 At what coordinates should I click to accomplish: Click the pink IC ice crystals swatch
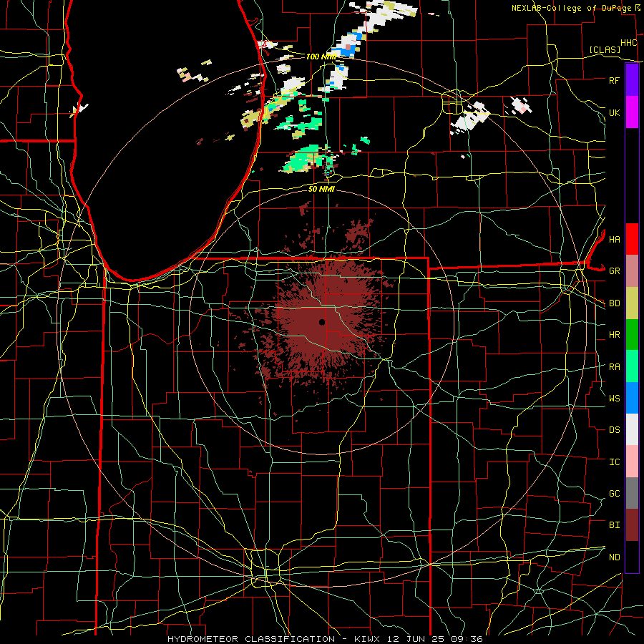(x=632, y=462)
